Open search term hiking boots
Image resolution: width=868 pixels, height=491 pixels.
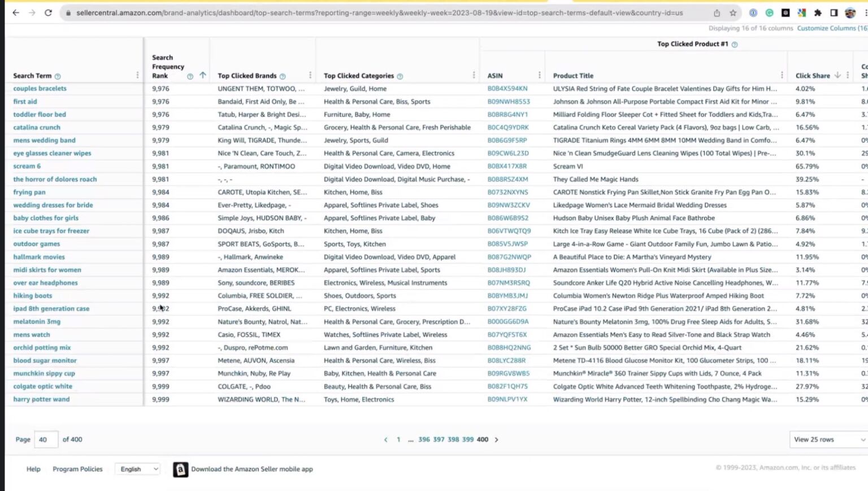point(32,296)
